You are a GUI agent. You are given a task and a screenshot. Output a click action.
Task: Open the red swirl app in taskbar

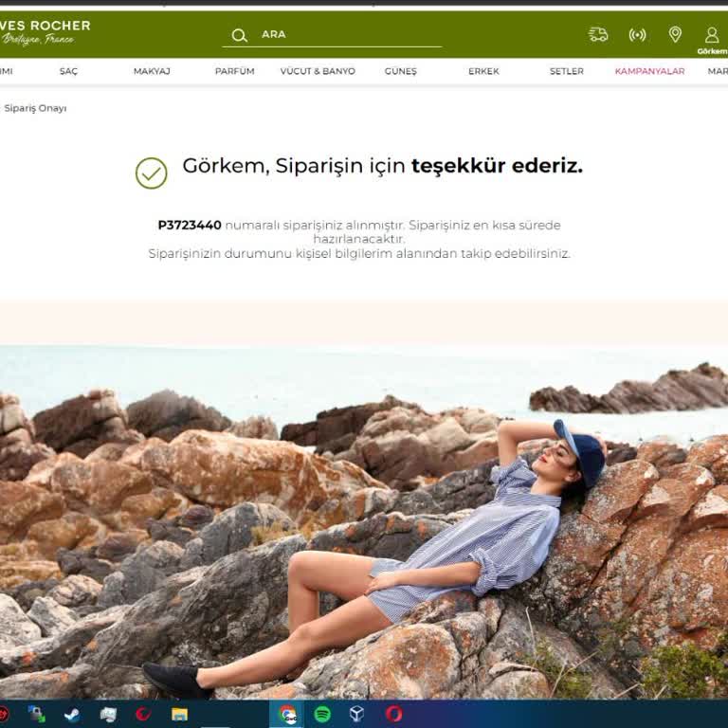click(143, 714)
